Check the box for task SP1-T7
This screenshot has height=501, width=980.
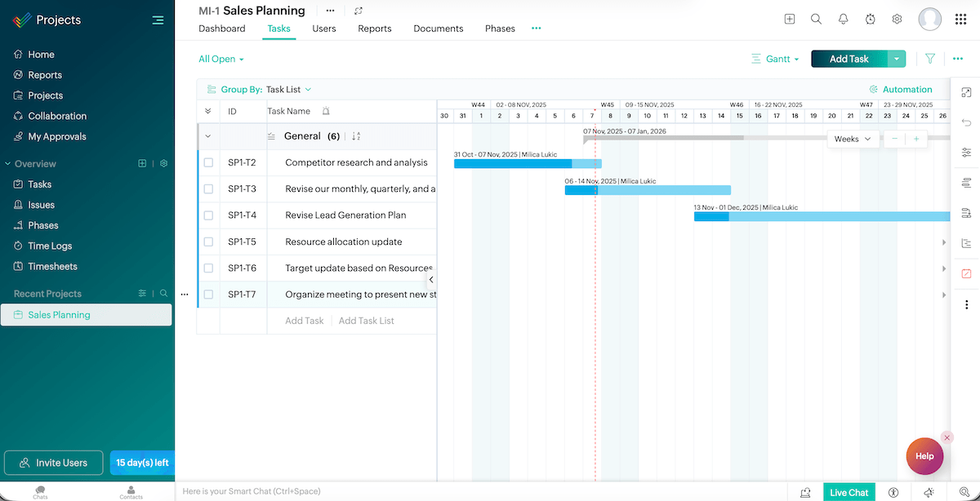coord(207,294)
